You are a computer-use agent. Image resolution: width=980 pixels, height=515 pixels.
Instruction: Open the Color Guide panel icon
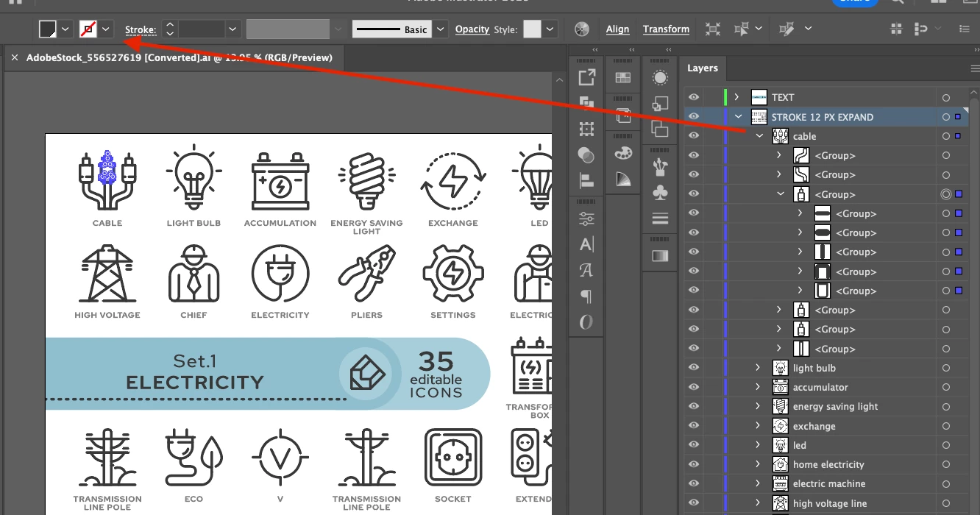coord(623,179)
